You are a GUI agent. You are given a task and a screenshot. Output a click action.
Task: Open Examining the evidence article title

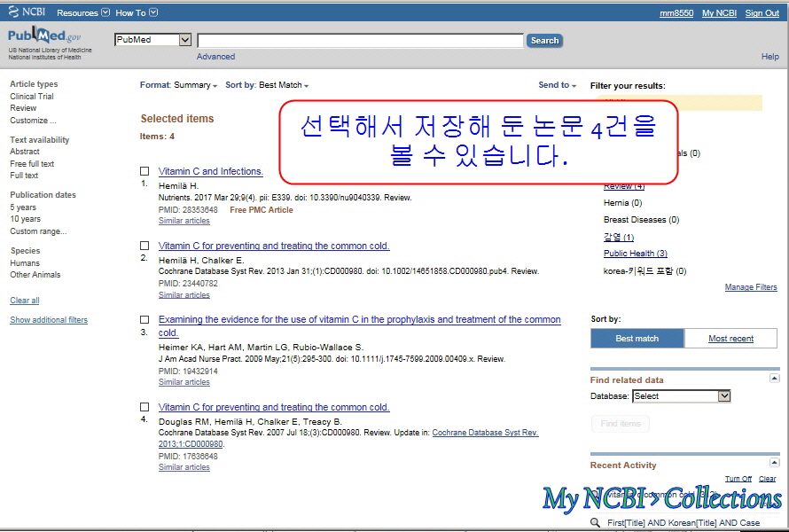point(359,325)
